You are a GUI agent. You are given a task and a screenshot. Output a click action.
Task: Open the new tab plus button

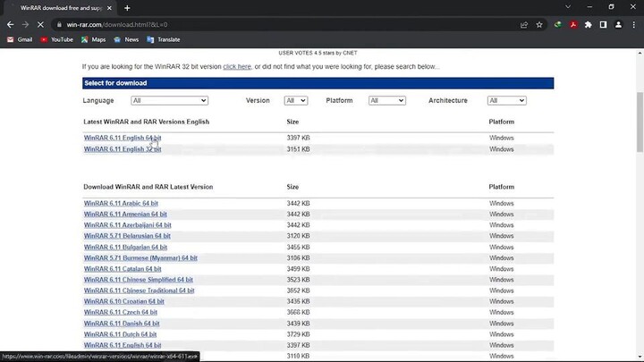pyautogui.click(x=127, y=8)
